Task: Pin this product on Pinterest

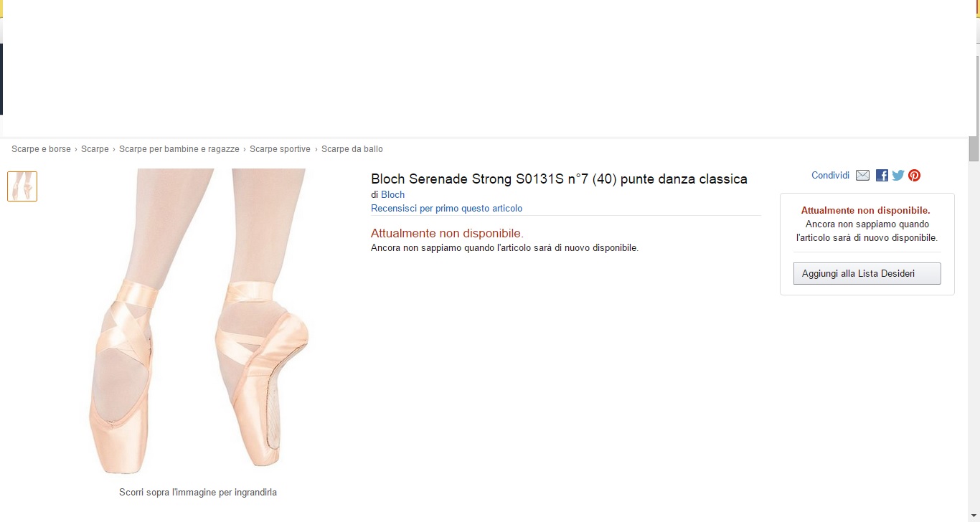Action: (x=914, y=175)
